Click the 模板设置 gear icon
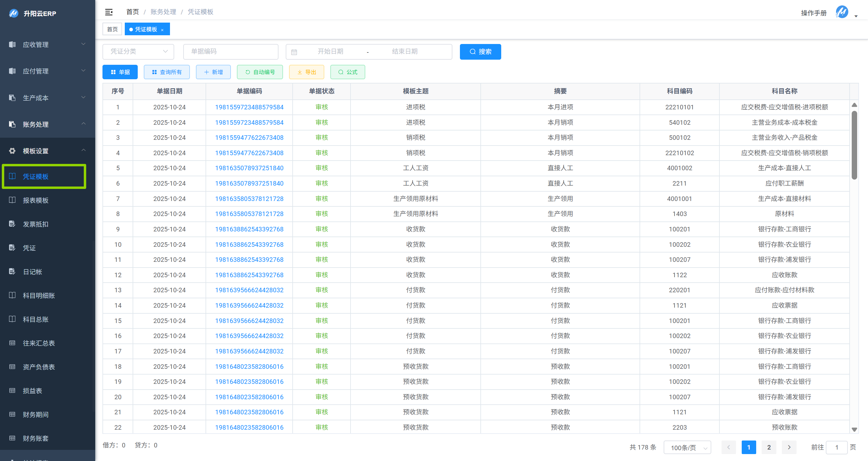Screen dimensions: 868x461 coord(12,151)
